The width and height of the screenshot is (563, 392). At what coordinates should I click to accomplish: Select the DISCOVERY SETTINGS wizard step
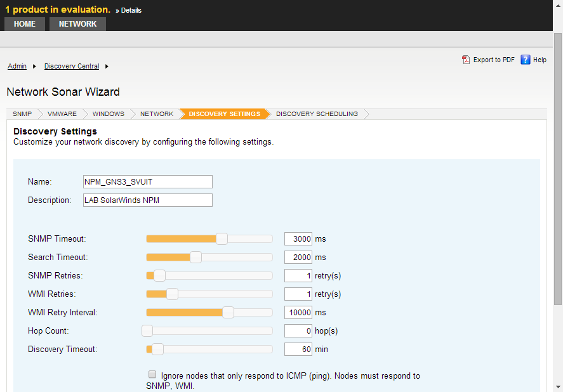click(x=225, y=114)
